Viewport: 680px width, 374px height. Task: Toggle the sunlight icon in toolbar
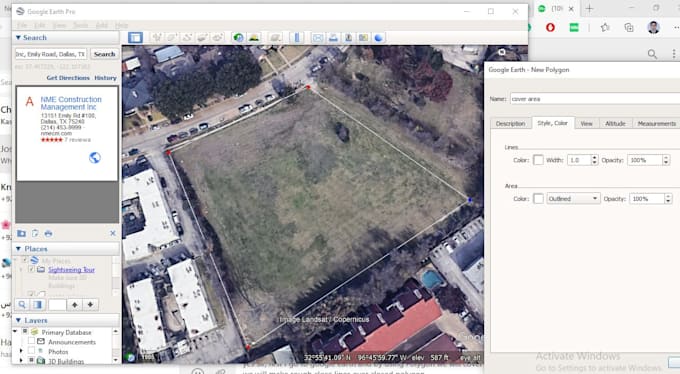pos(254,38)
